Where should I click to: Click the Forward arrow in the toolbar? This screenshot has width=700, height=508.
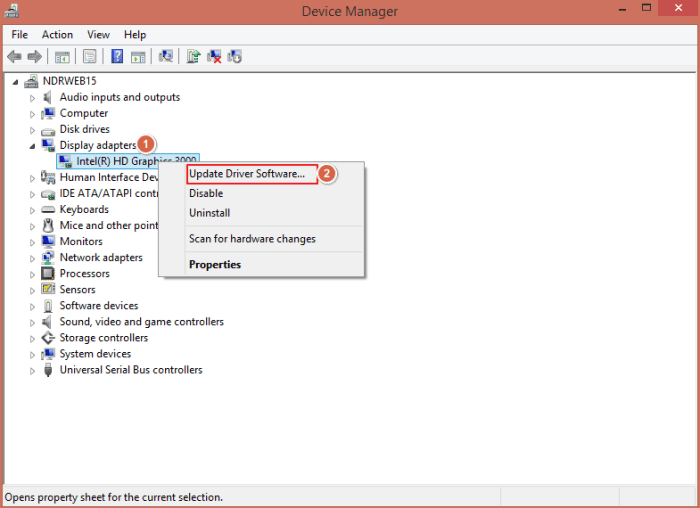point(34,57)
